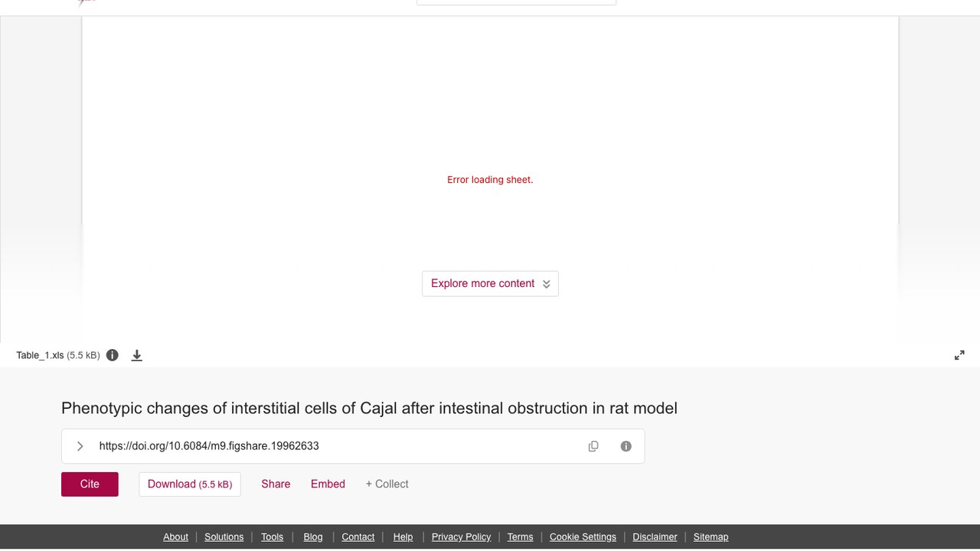Visit the Blog footer link
Screen dimensions: 980x551
tap(313, 537)
